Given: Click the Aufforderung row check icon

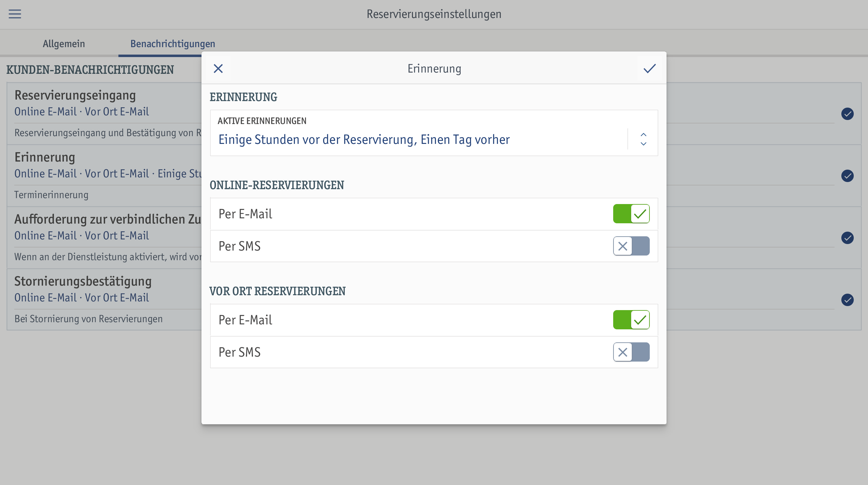Looking at the screenshot, I should point(847,238).
